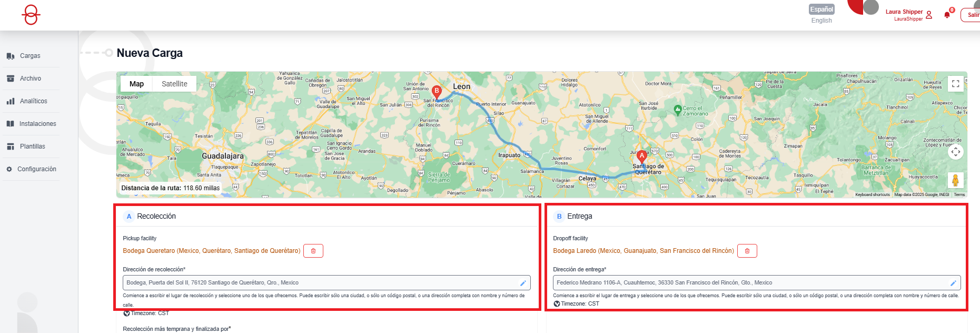Click the Salir logout button
Viewport: 980px width, 333px height.
972,15
